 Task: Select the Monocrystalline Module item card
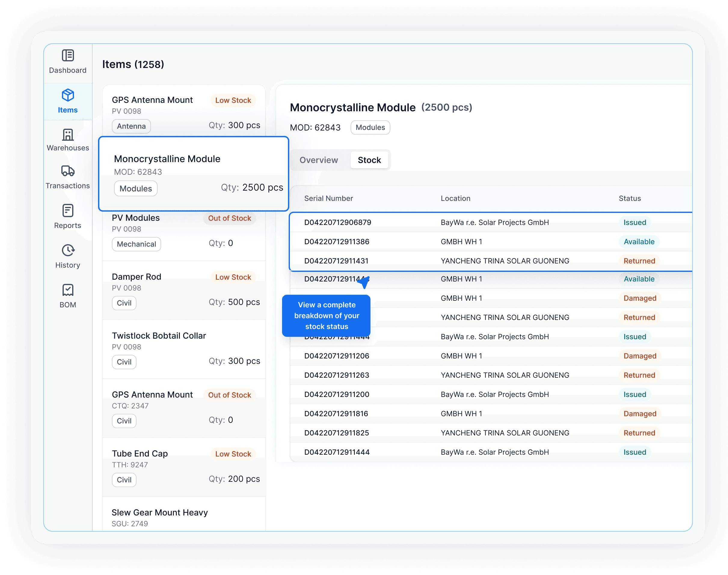click(x=194, y=174)
